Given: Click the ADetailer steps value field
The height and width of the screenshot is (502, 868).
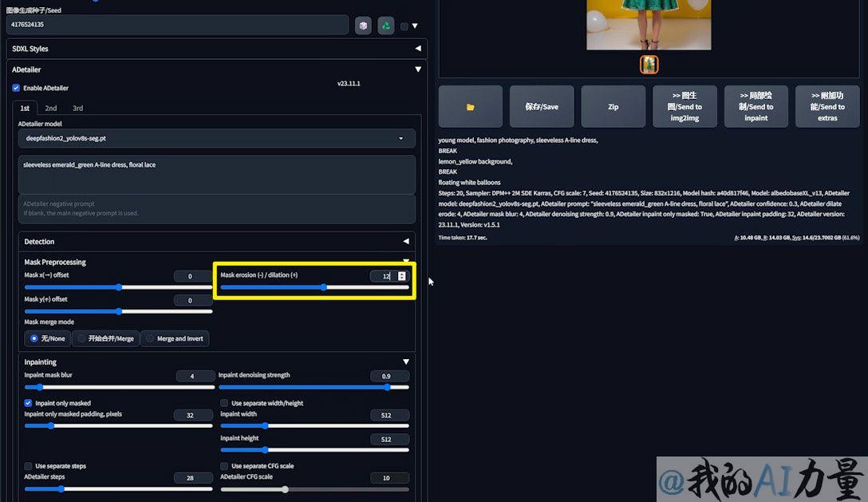Looking at the screenshot, I should pos(192,477).
